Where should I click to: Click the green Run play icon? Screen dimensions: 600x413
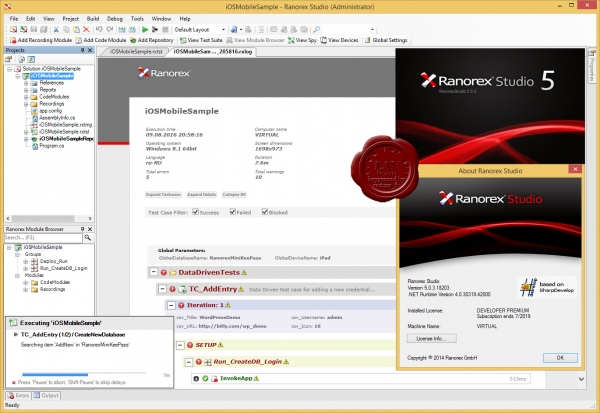145,29
